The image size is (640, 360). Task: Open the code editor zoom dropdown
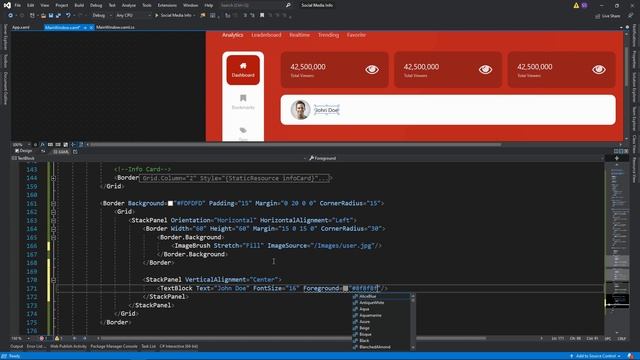[x=21, y=339]
